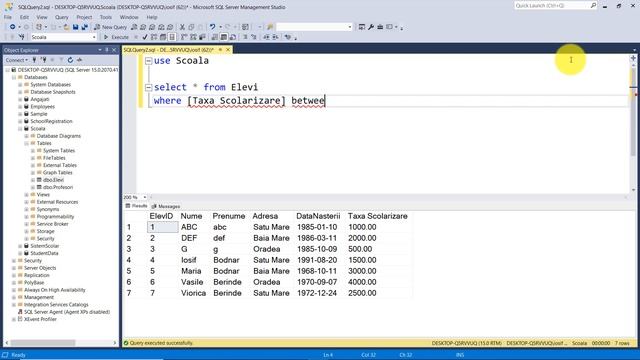Click the Save file icon

76,27
